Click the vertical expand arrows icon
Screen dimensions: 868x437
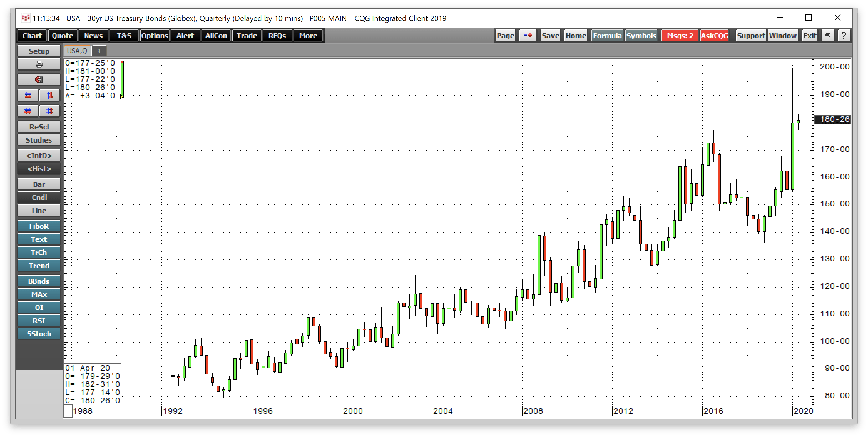click(49, 96)
